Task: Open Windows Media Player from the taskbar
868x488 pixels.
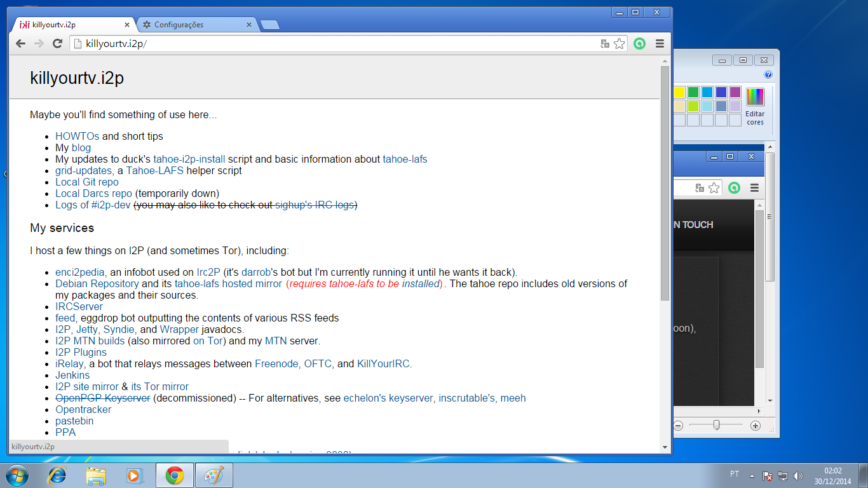Action: (135, 475)
